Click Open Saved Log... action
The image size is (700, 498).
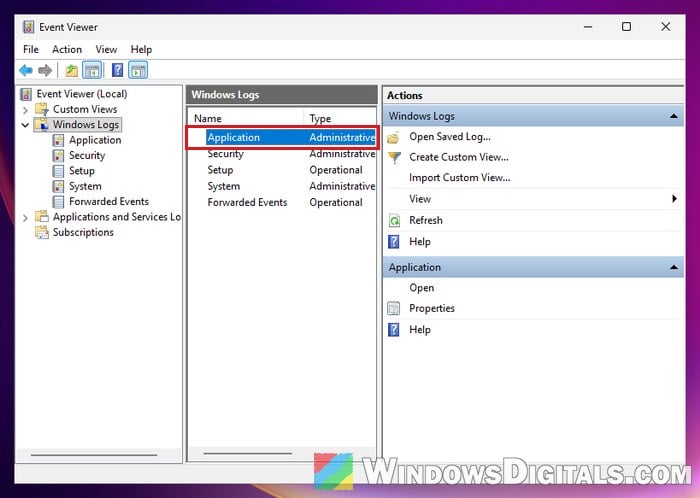coord(450,137)
